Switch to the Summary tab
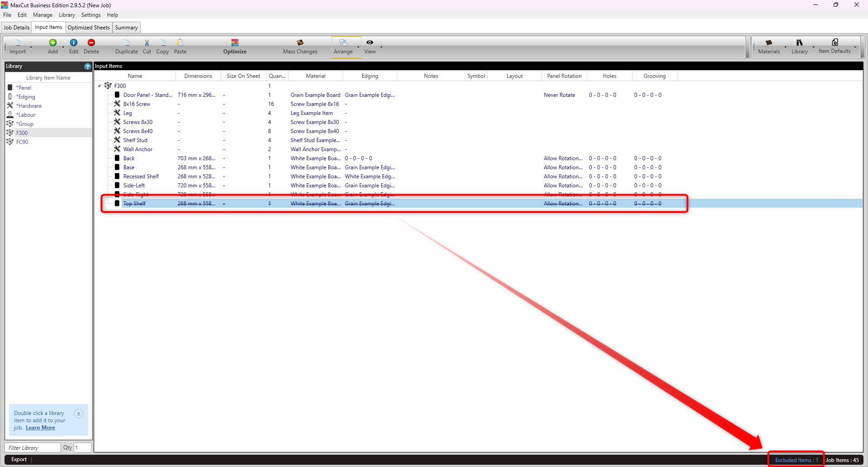The height and width of the screenshot is (467, 868). (x=127, y=28)
